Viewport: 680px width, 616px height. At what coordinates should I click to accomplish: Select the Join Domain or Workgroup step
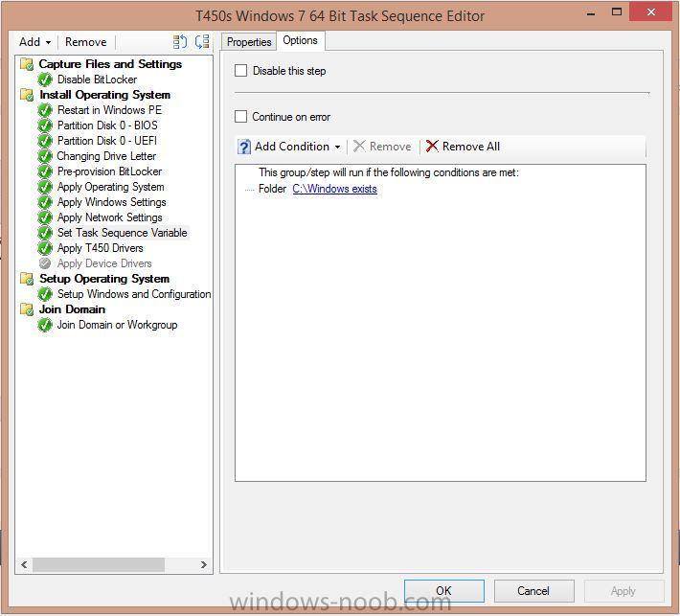[x=118, y=325]
